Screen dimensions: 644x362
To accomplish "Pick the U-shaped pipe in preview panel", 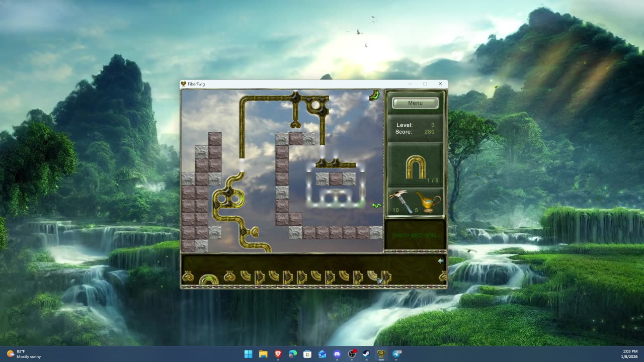I will [416, 167].
